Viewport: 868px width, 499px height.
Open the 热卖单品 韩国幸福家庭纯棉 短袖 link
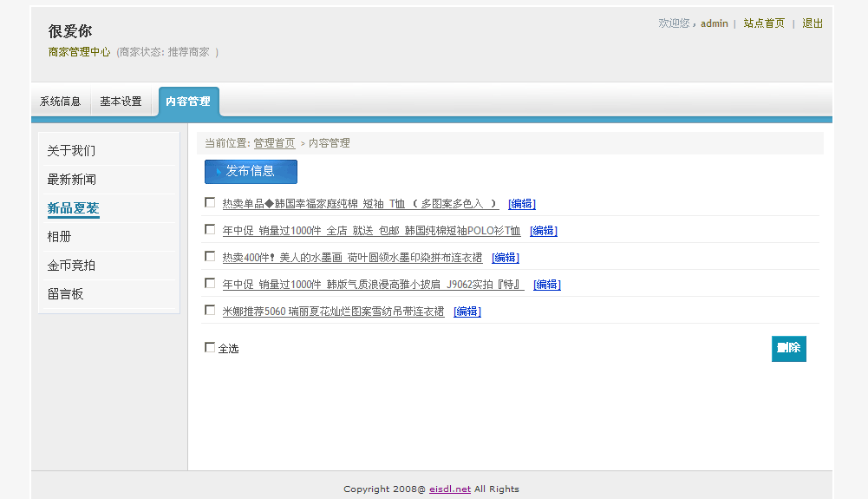pyautogui.click(x=361, y=204)
